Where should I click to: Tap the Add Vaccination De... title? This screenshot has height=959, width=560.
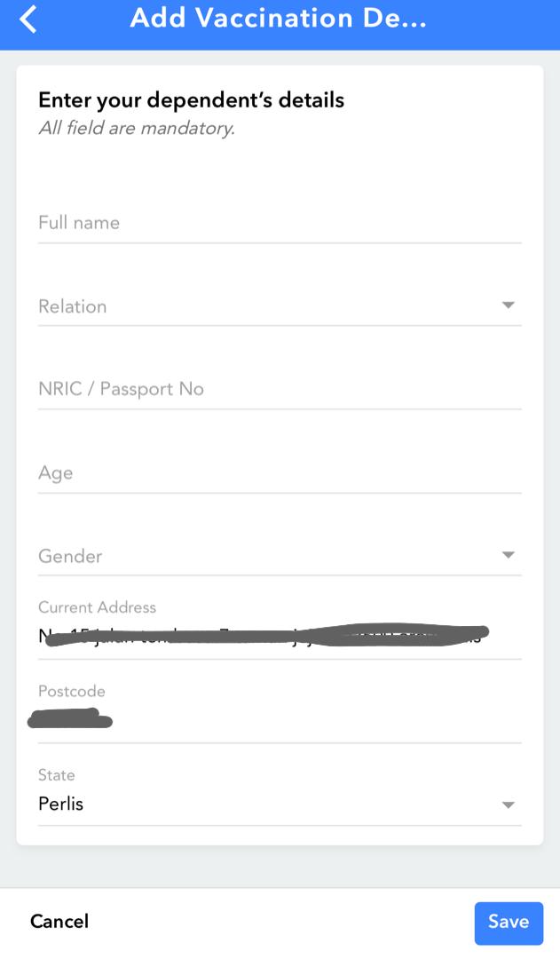click(279, 19)
